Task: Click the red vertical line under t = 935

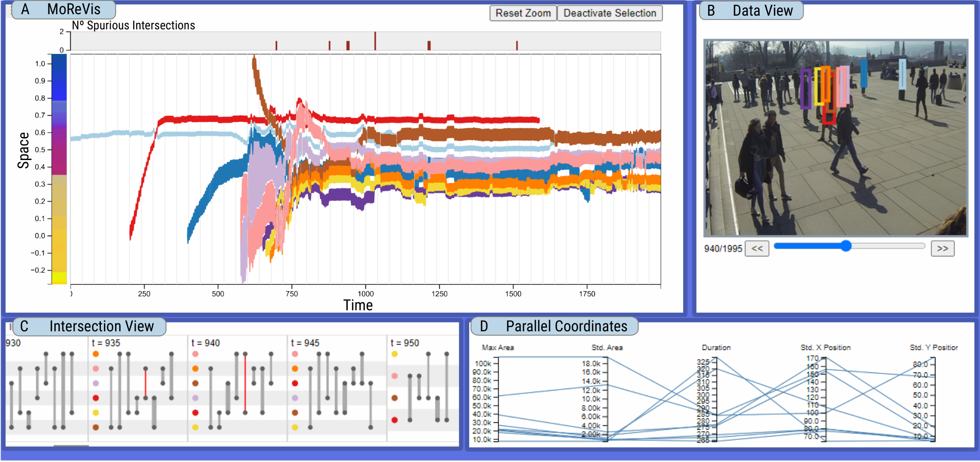Action: click(145, 383)
